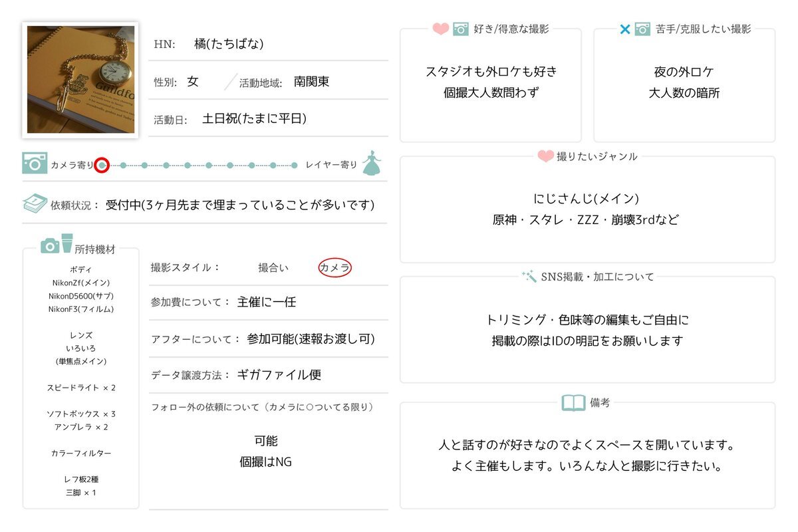798x532 pixels.
Task: Click the lens icon in 所持機材 header
Action: click(67, 243)
